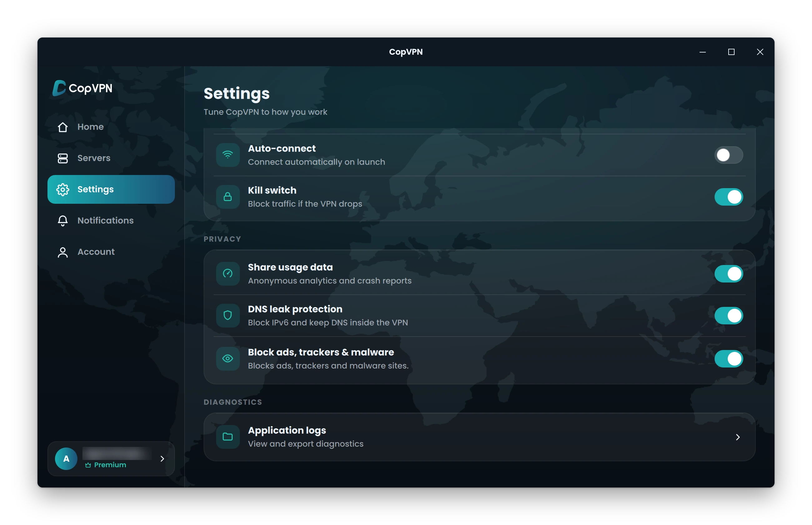
Task: Click the Servers stack icon
Action: pos(63,158)
